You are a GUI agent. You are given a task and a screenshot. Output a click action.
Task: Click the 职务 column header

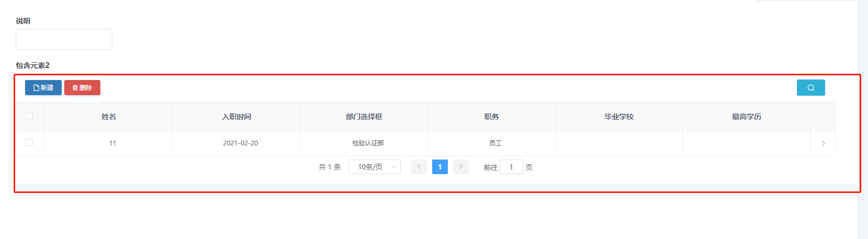pos(491,117)
